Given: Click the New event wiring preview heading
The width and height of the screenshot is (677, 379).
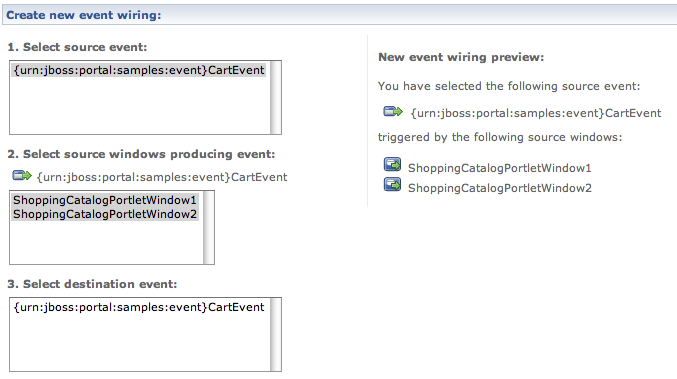Looking at the screenshot, I should (461, 57).
